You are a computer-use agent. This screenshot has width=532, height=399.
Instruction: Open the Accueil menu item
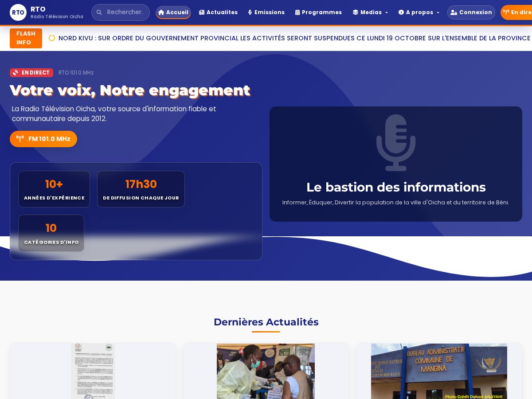173,12
